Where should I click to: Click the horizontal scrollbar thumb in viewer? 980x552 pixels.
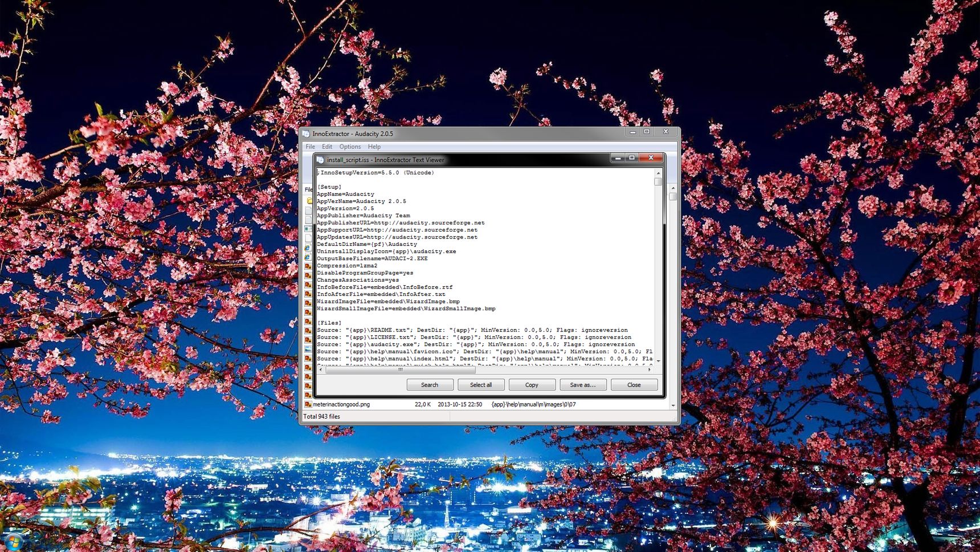click(x=400, y=370)
